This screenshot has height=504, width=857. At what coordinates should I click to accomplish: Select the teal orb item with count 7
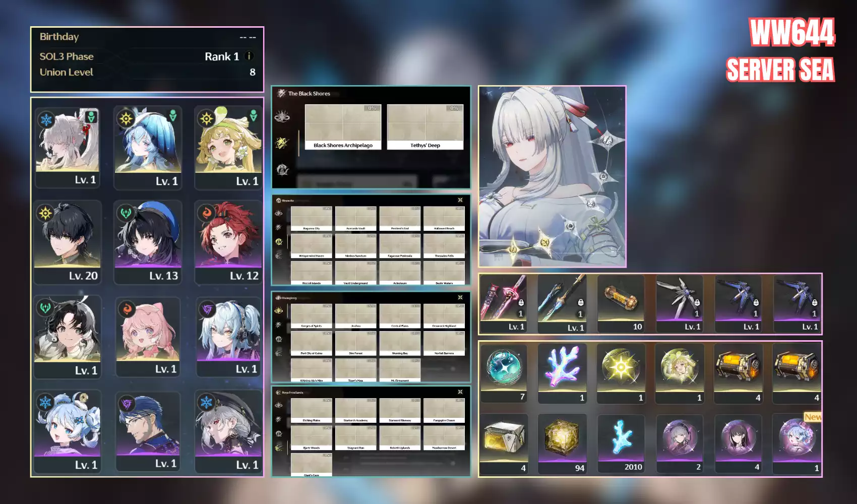(504, 373)
